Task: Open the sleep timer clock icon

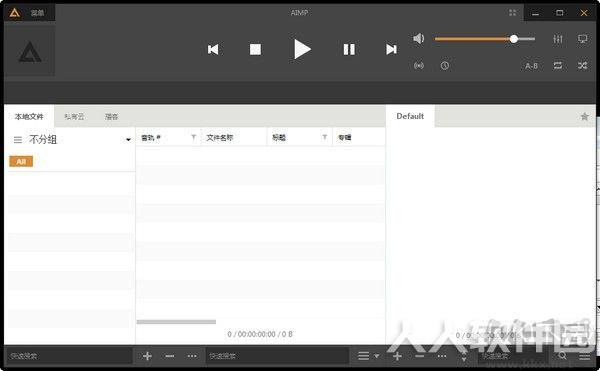Action: pyautogui.click(x=445, y=66)
